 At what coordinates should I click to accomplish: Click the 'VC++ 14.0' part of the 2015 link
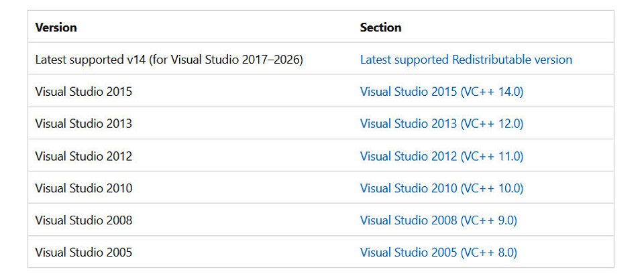(x=492, y=92)
